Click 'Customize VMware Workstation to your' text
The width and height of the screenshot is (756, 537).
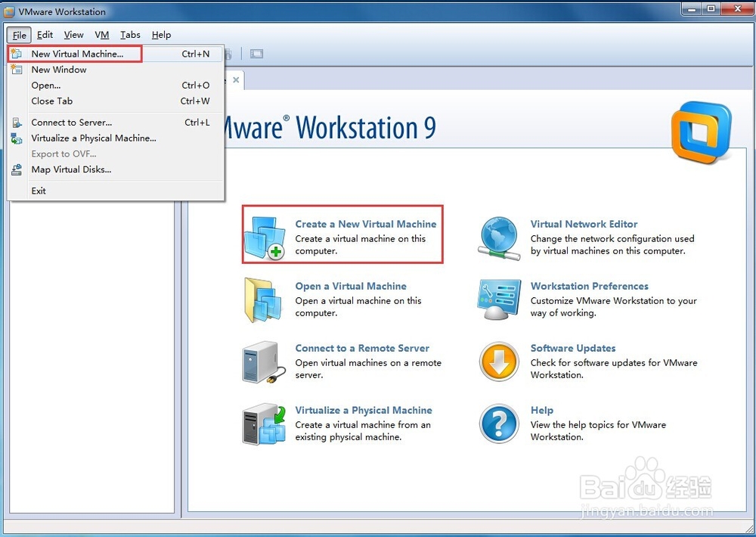click(613, 301)
